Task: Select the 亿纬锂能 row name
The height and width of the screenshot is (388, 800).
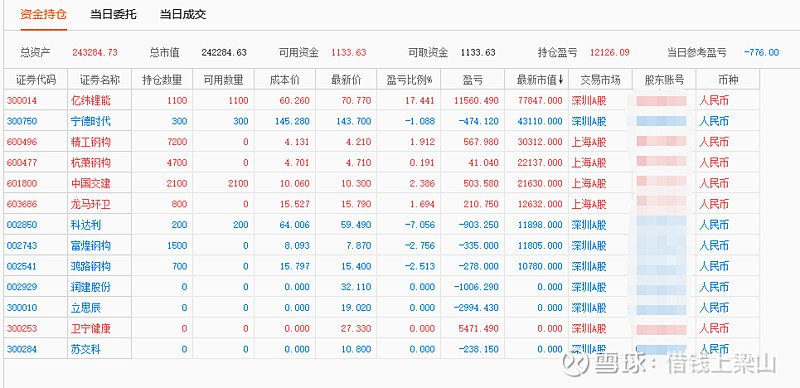Action: [91, 101]
